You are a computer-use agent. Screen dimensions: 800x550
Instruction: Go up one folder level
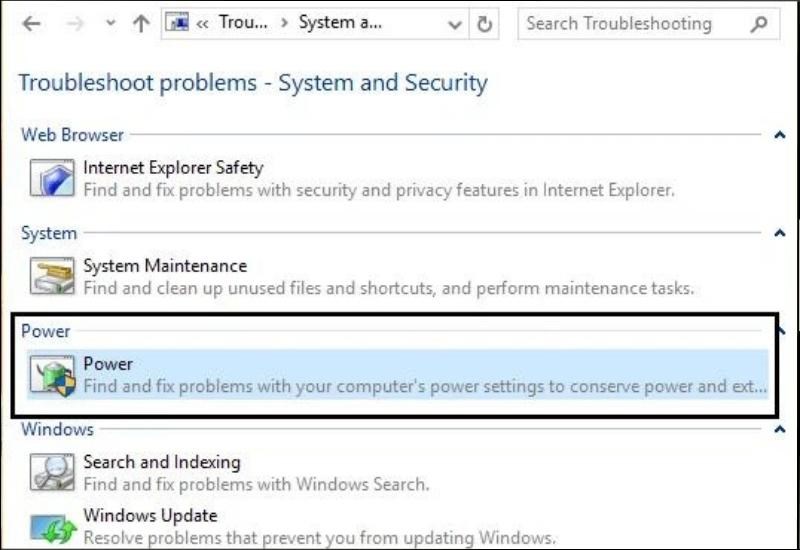[141, 23]
